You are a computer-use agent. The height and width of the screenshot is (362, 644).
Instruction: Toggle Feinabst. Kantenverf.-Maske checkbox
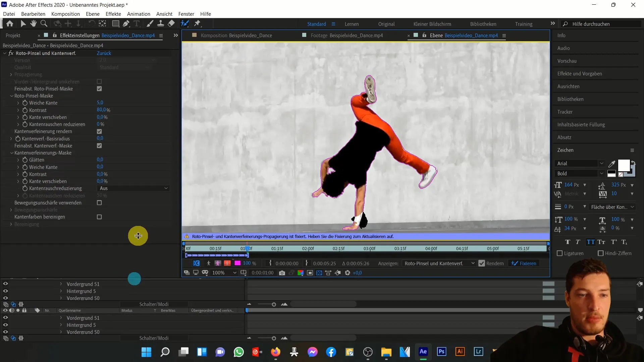click(x=99, y=145)
